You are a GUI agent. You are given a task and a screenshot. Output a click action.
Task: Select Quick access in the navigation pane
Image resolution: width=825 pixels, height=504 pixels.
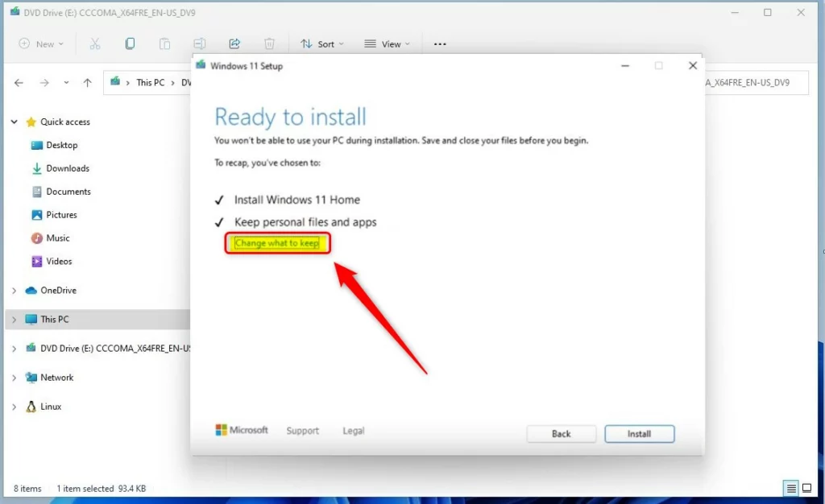point(65,122)
